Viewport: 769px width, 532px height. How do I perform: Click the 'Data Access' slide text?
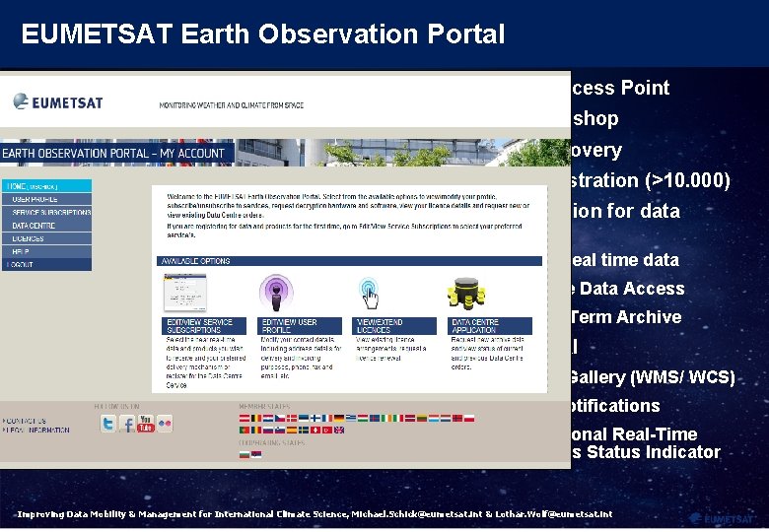[x=632, y=289]
